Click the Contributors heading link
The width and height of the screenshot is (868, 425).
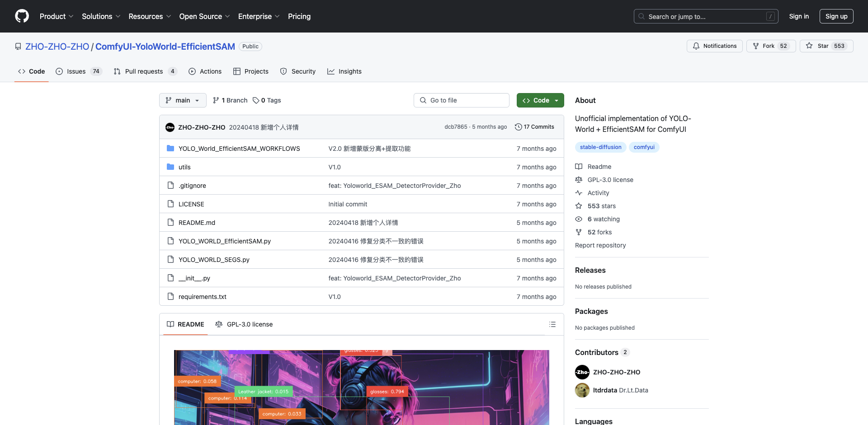point(602,352)
